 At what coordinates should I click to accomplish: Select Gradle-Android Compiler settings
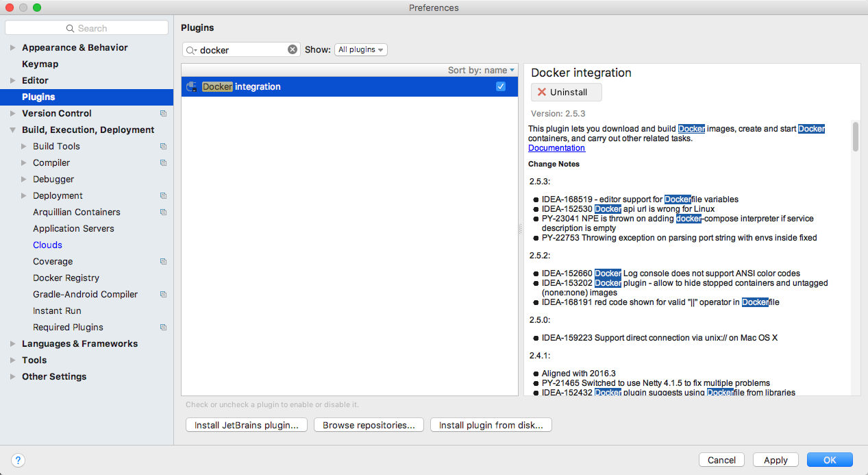(85, 295)
